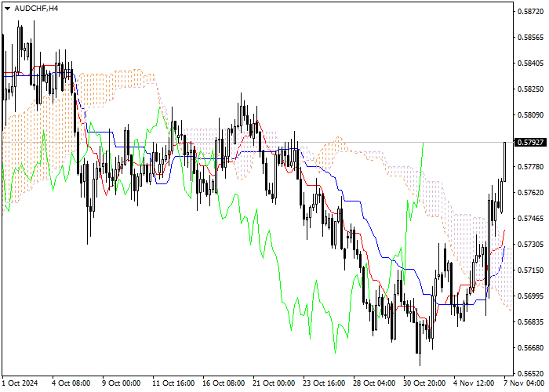Click the AUDCHF,H4 symbol label

[x=36, y=9]
